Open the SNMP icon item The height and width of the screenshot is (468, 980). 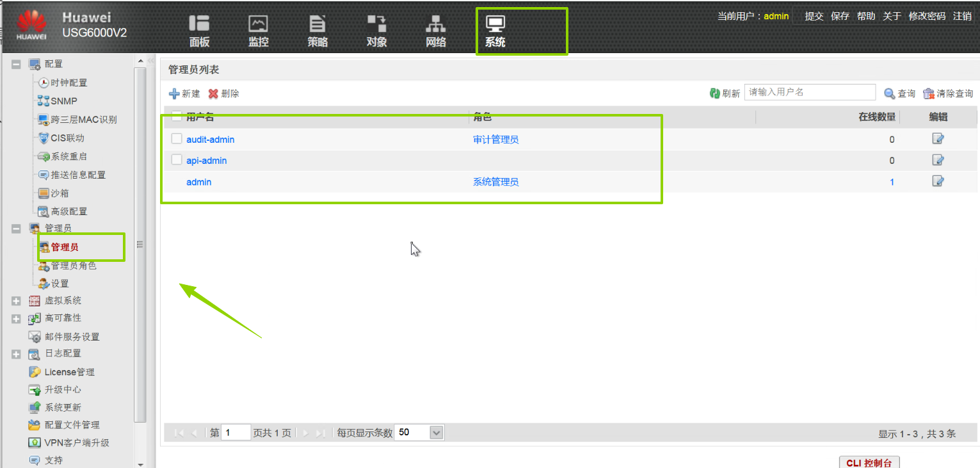point(58,101)
